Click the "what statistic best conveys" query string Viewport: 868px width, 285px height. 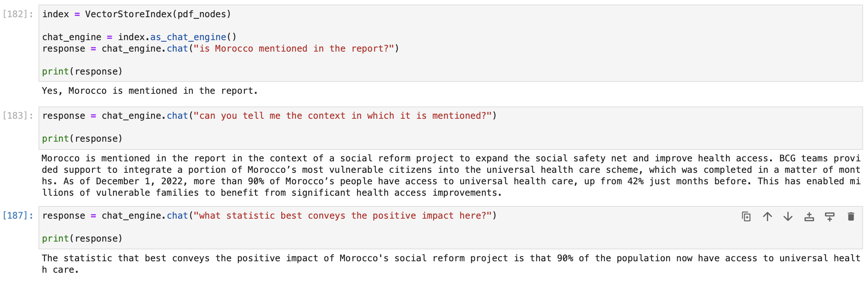pyautogui.click(x=342, y=216)
